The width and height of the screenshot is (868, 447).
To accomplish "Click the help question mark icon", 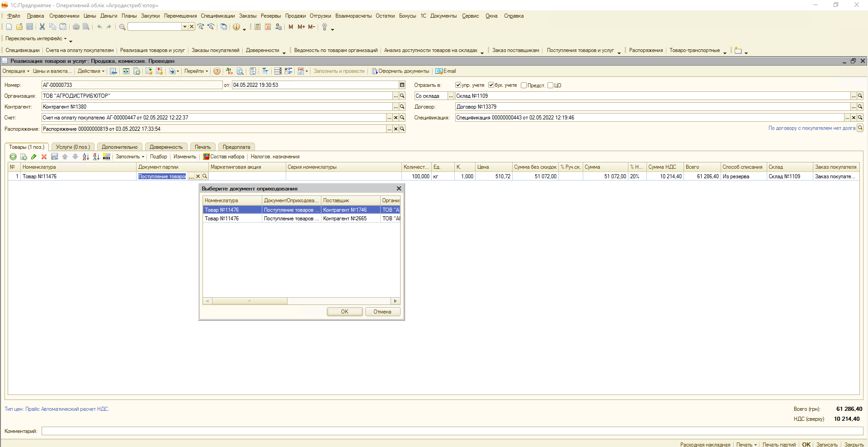I will 217,71.
